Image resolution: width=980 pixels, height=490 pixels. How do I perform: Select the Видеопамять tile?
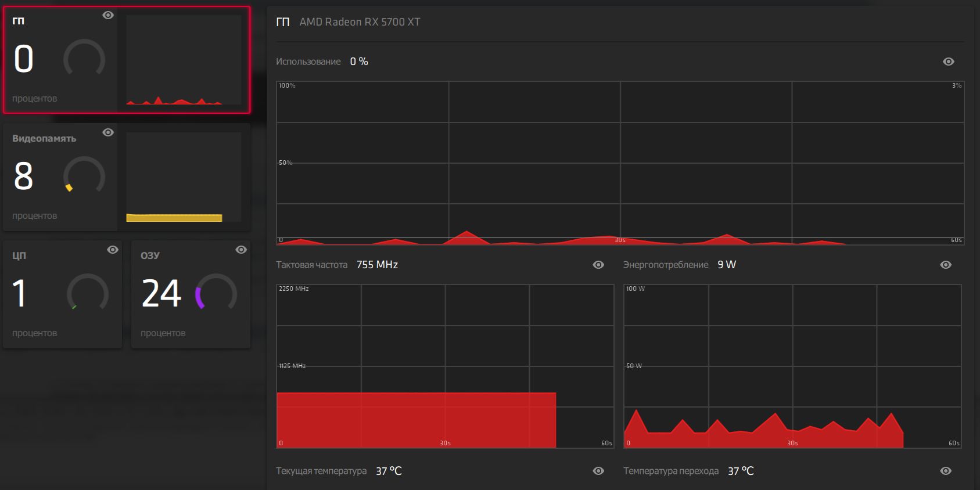61,177
